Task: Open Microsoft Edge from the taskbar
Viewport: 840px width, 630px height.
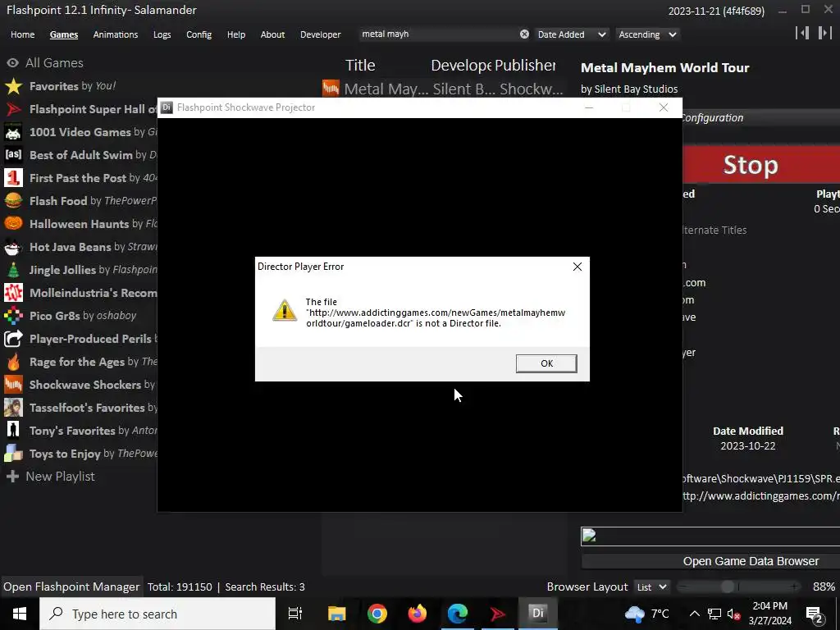Action: pyautogui.click(x=458, y=614)
